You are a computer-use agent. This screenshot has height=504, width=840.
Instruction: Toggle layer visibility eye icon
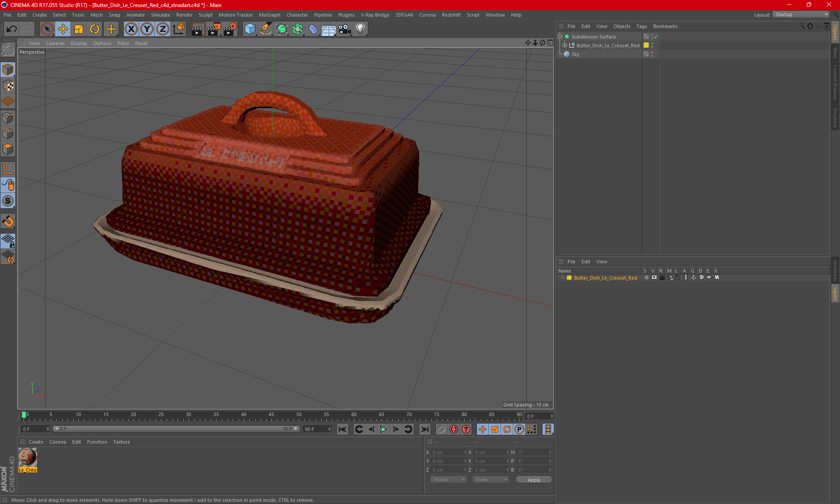click(x=654, y=277)
